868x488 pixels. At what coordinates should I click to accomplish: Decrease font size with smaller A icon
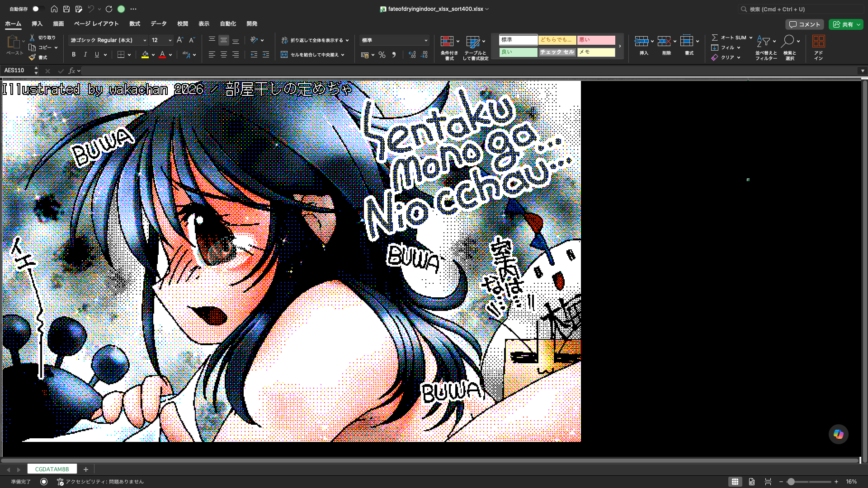[192, 40]
